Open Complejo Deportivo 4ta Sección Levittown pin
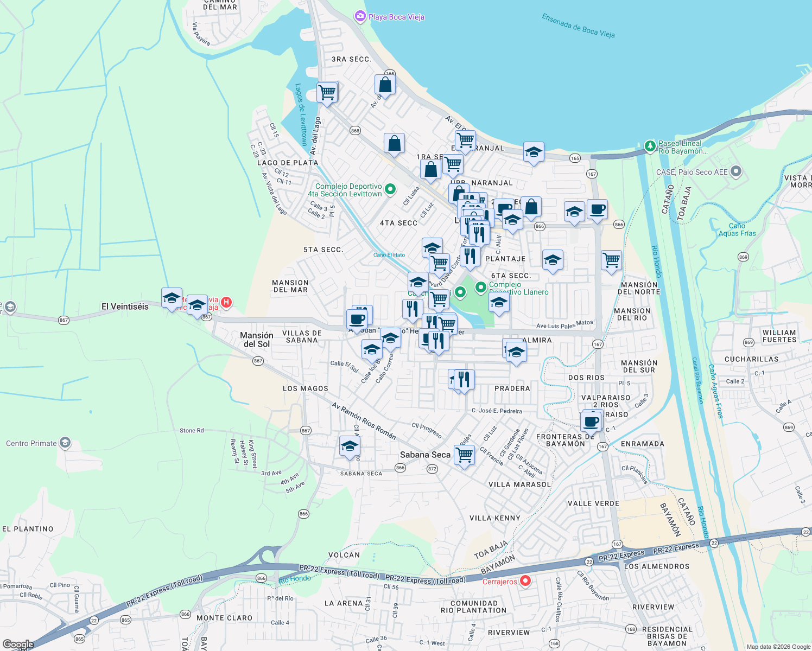812x651 pixels. click(x=390, y=189)
